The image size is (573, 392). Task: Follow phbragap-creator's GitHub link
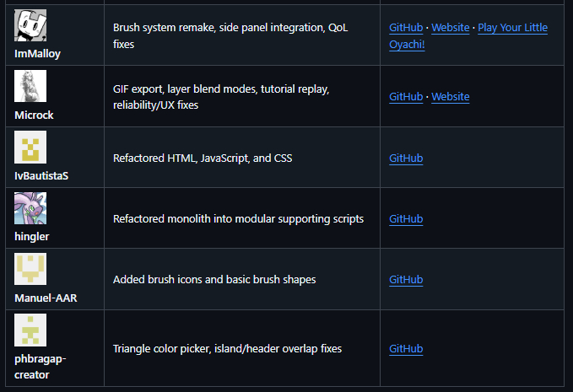tap(406, 349)
